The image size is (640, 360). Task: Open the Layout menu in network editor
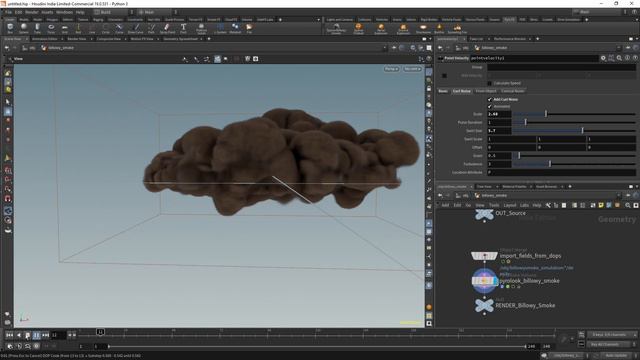point(509,205)
